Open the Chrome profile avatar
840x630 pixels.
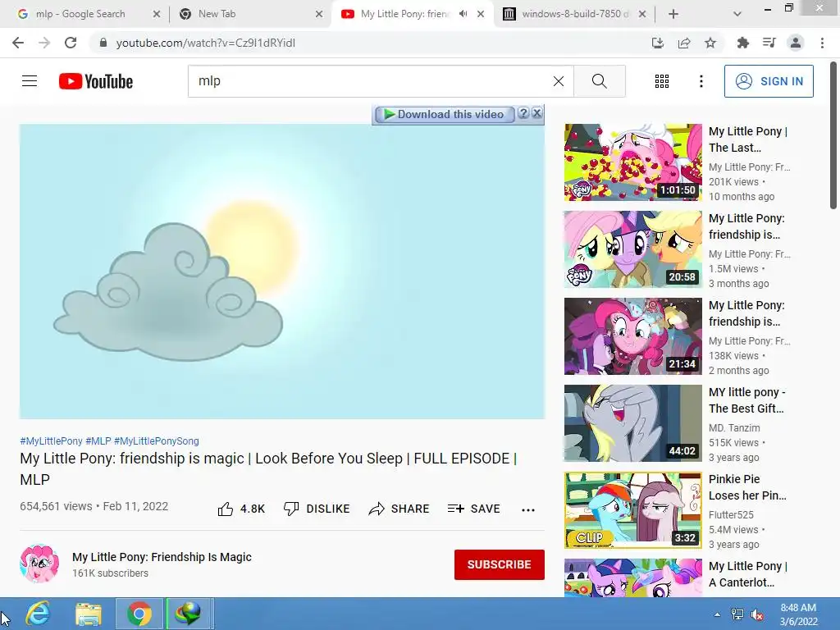pyautogui.click(x=796, y=43)
